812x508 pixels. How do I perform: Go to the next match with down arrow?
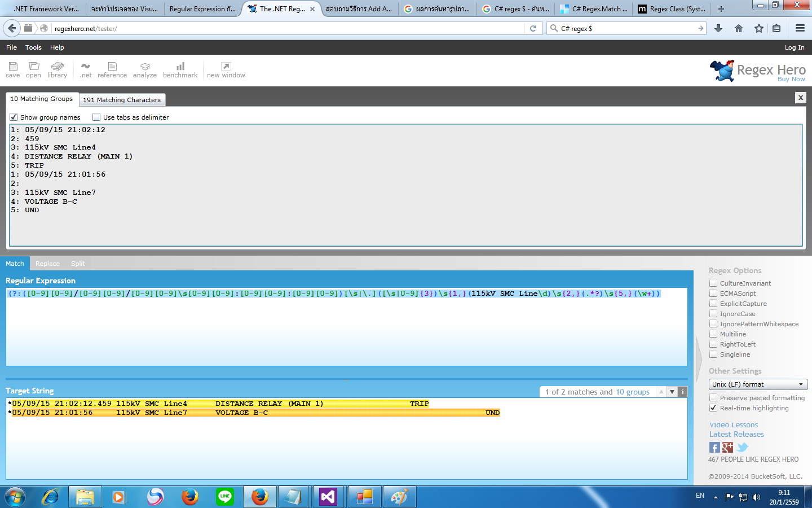coord(672,392)
